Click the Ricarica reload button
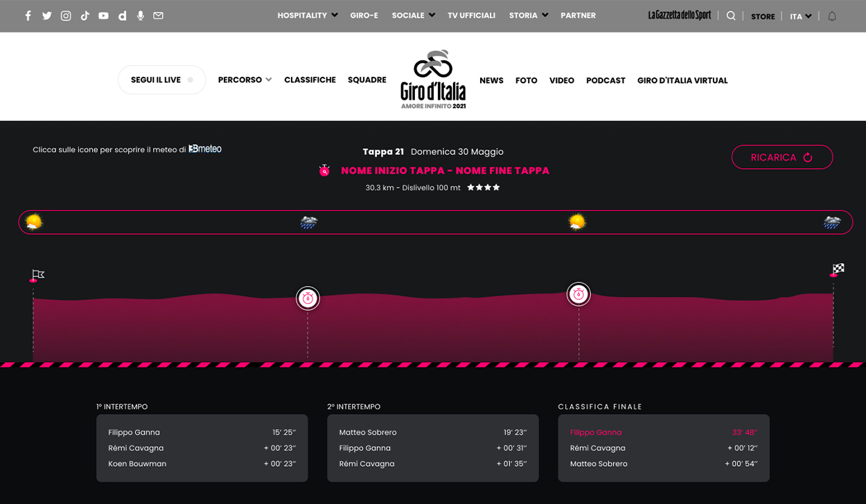The image size is (866, 504). 782,157
